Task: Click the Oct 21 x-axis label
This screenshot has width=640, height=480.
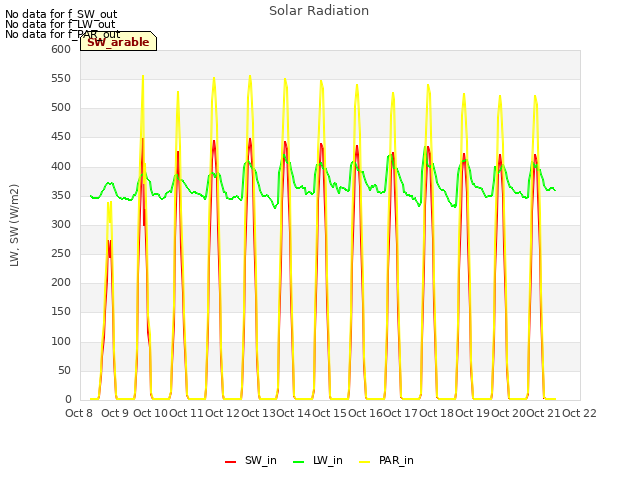Action: pyautogui.click(x=544, y=413)
